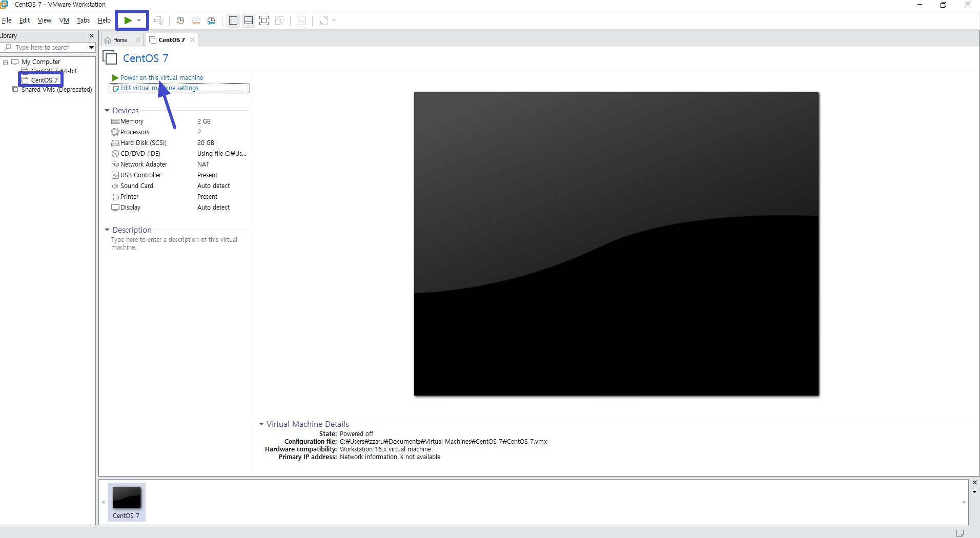Open the Help menu
This screenshot has height=538, width=980.
104,20
